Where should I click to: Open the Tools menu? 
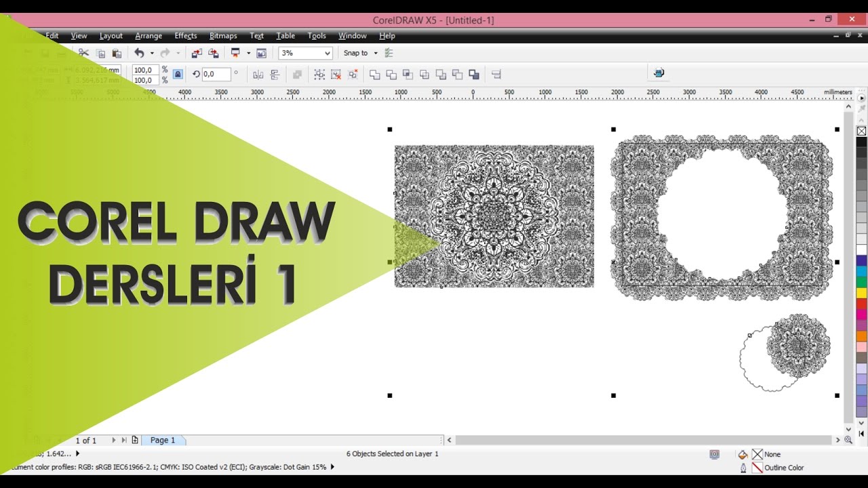pyautogui.click(x=317, y=36)
